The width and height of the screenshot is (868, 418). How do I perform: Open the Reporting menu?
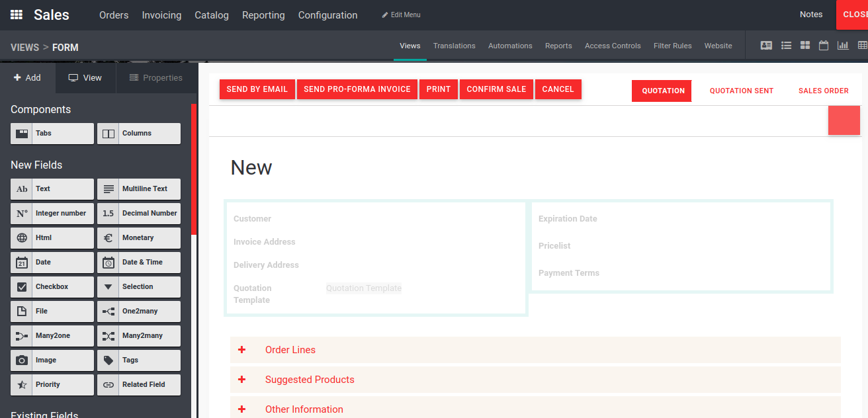(x=263, y=15)
